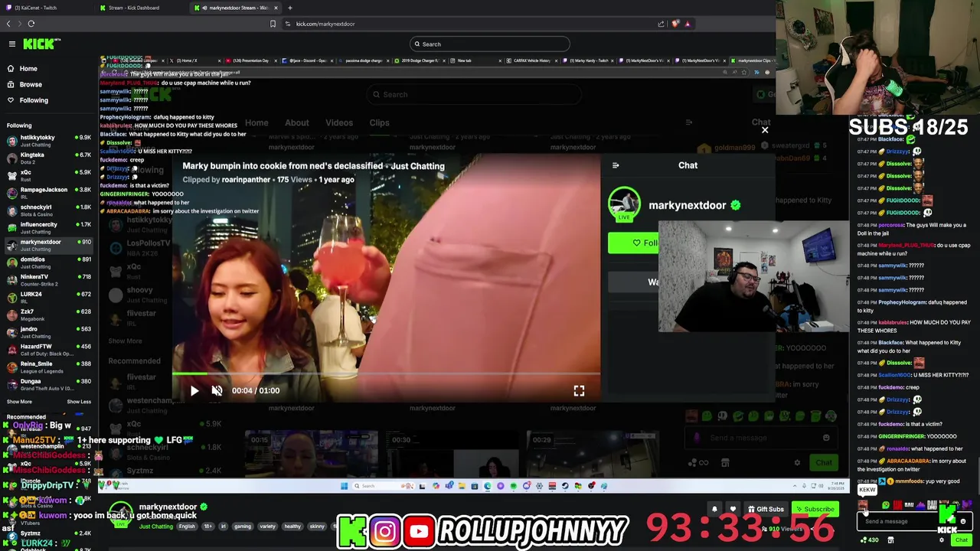Open chat settings gear
Image resolution: width=980 pixels, height=551 pixels.
coord(942,540)
